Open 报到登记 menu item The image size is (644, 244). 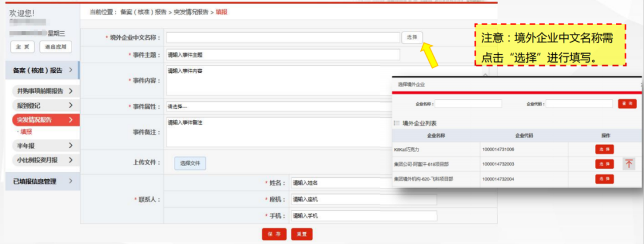coord(43,106)
